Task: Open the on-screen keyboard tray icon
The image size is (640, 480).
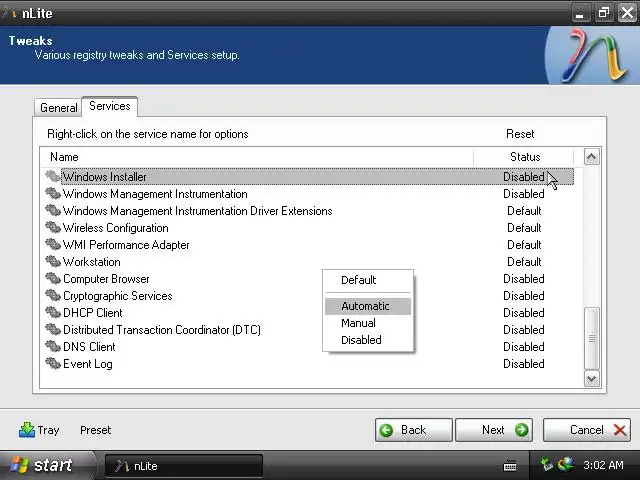Action: 510,465
